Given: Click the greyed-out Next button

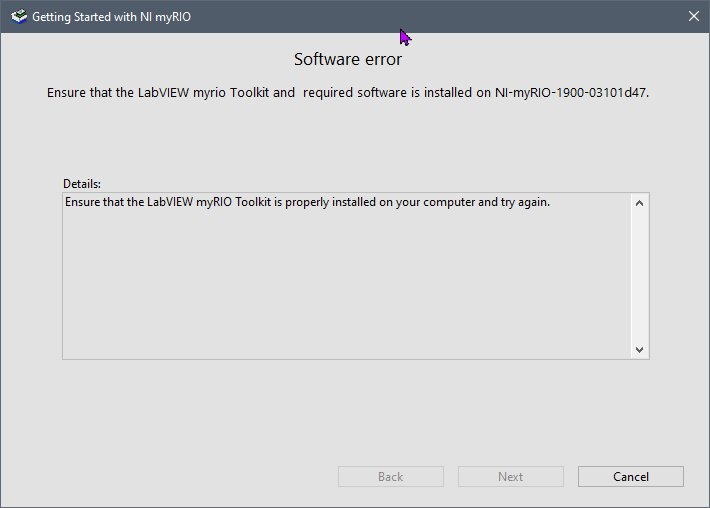Looking at the screenshot, I should [x=510, y=477].
